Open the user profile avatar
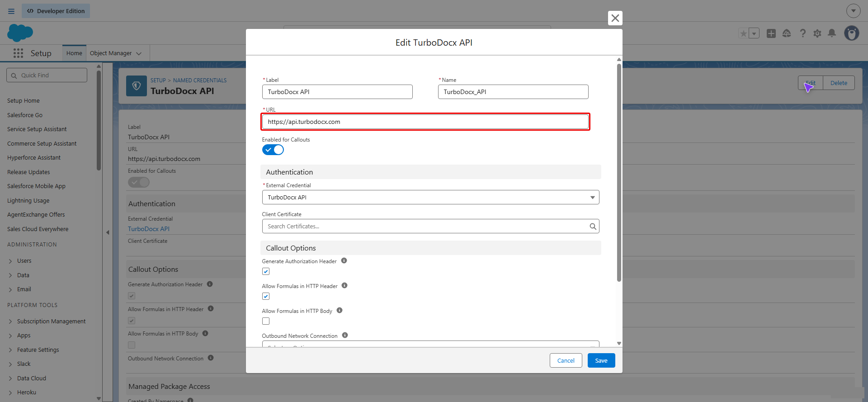The image size is (868, 402). [x=852, y=33]
